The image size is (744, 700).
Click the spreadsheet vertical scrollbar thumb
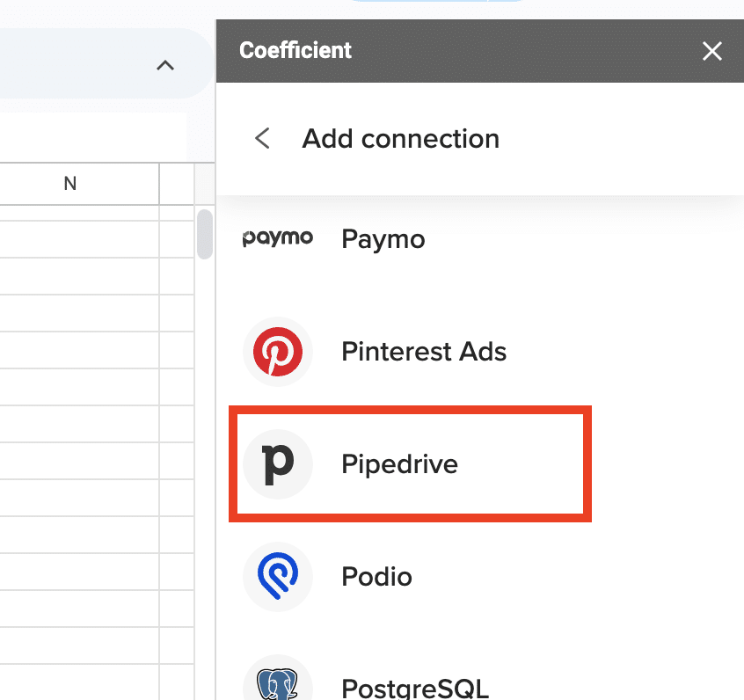pos(204,234)
